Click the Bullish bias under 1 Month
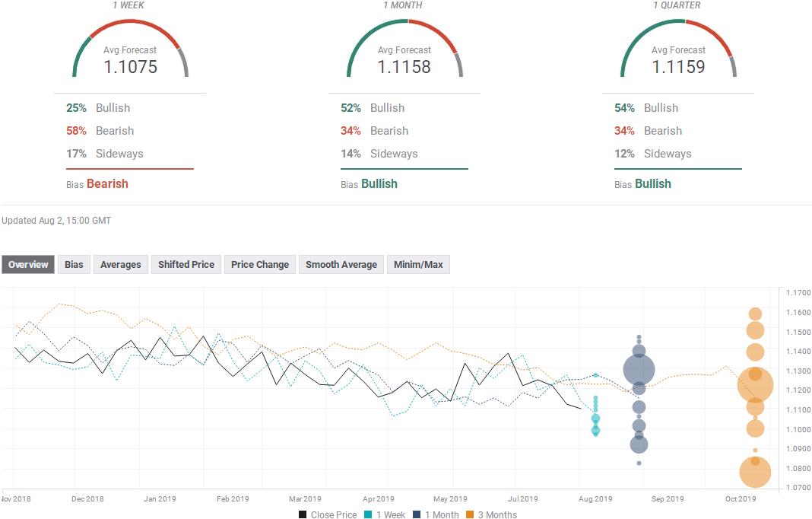 click(379, 183)
